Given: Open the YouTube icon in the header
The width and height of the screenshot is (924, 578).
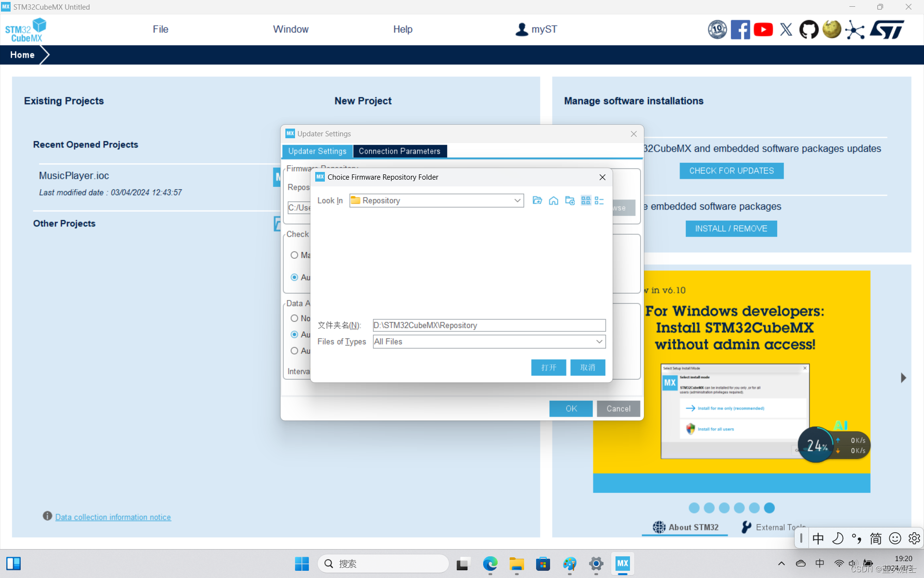Looking at the screenshot, I should (x=763, y=30).
